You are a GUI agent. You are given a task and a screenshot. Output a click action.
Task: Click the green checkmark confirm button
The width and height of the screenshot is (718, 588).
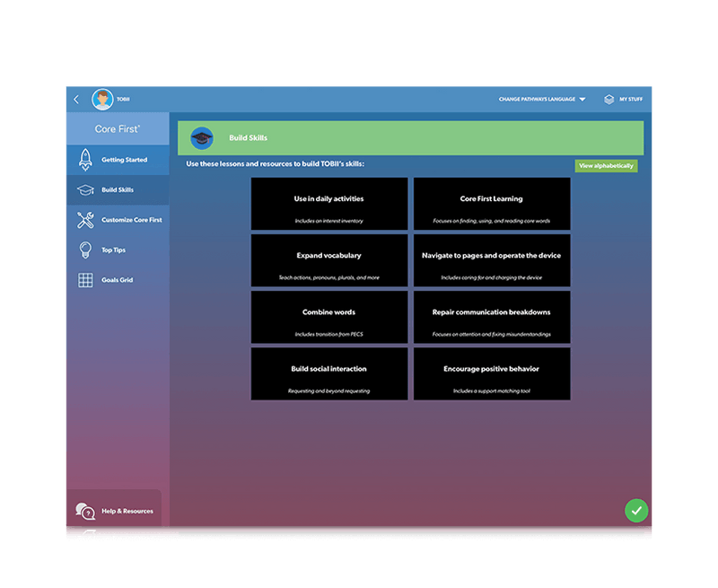point(636,510)
